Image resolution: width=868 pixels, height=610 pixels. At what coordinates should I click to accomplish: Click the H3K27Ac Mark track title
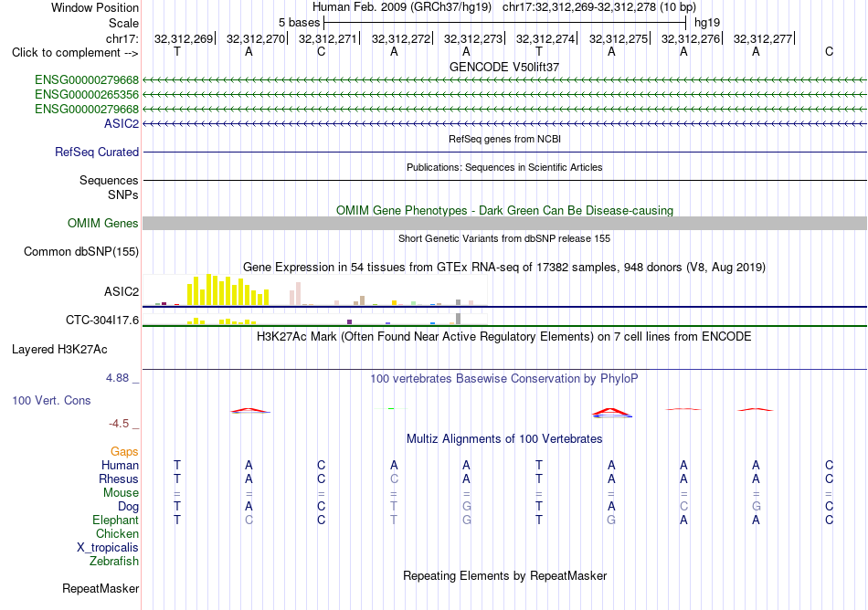pyautogui.click(x=504, y=337)
